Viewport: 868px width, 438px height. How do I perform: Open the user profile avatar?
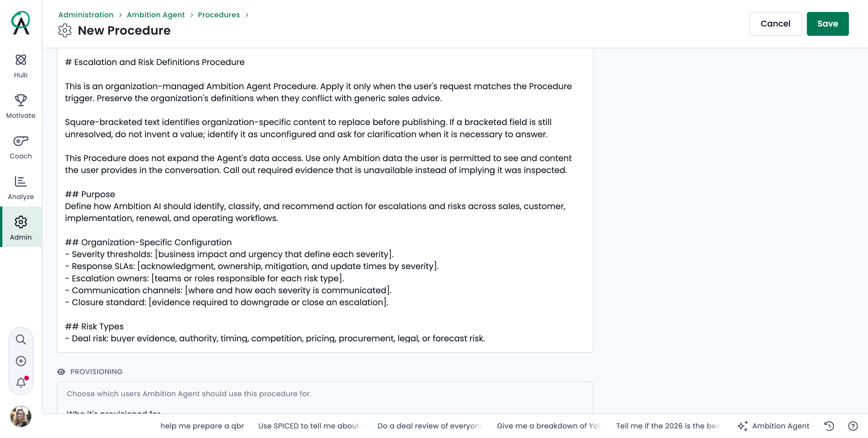tap(21, 417)
